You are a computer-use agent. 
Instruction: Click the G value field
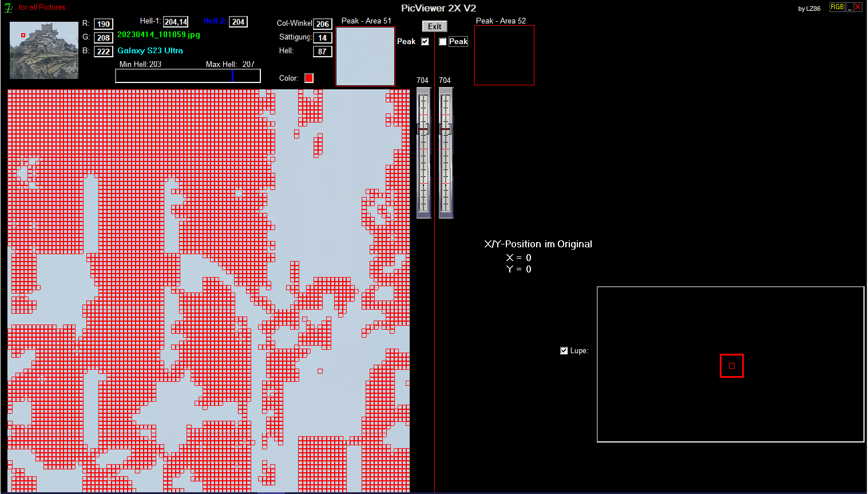[x=104, y=38]
